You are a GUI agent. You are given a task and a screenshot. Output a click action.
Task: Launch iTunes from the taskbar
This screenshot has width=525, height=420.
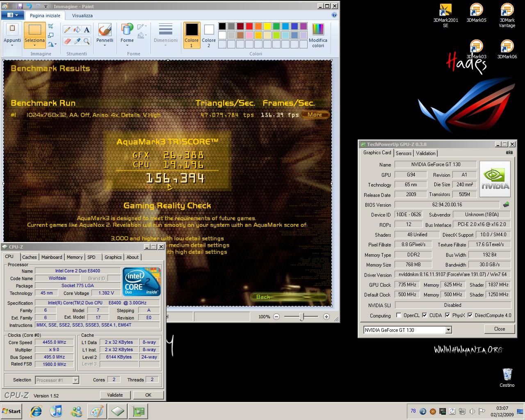point(56,411)
